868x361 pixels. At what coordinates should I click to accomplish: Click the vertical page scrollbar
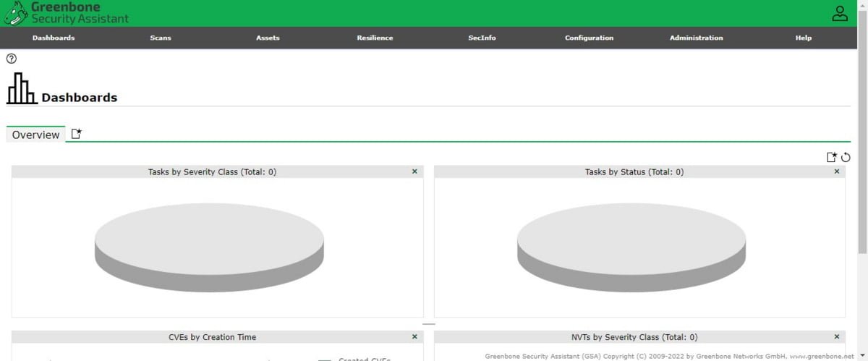pos(861,145)
